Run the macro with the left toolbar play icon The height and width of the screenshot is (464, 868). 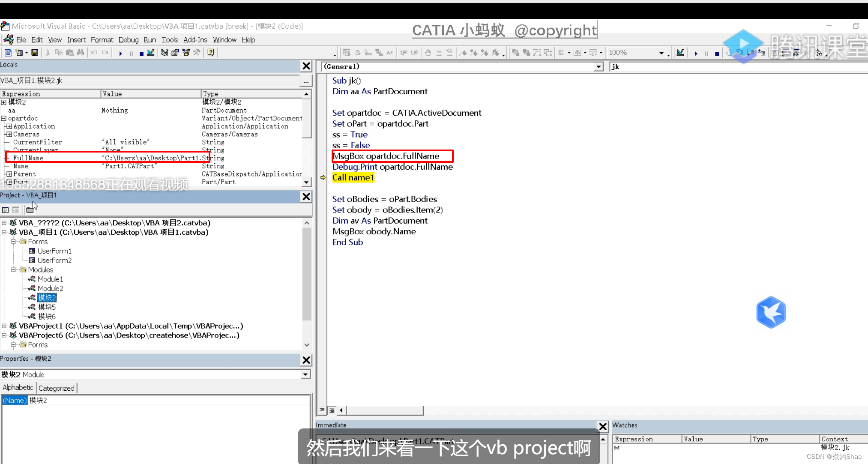(x=120, y=53)
